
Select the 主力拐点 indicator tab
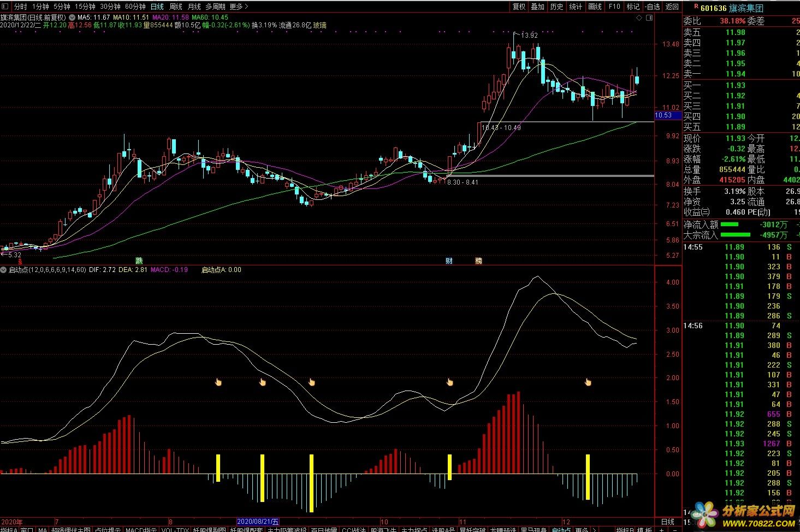coord(414,530)
